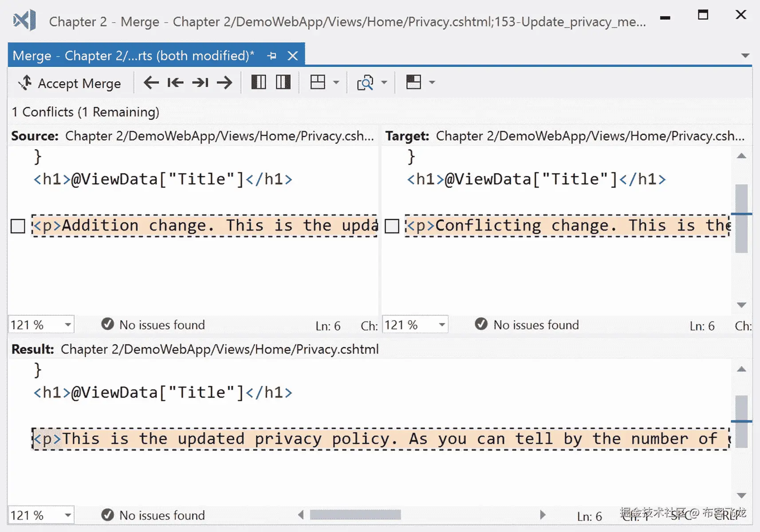Viewport: 760px width, 532px height.
Task: Click the window focus icon
Action: (413, 82)
